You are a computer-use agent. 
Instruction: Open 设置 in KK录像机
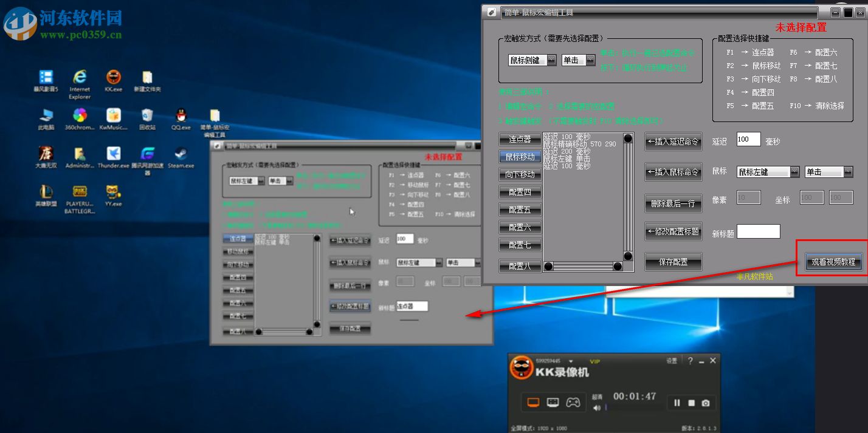672,361
